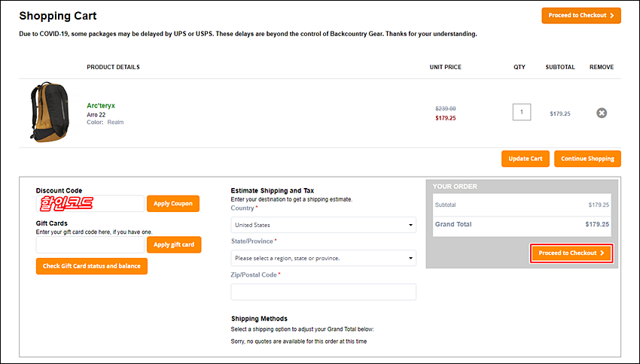Click the sale price $179.25 under Unit Price

(445, 118)
